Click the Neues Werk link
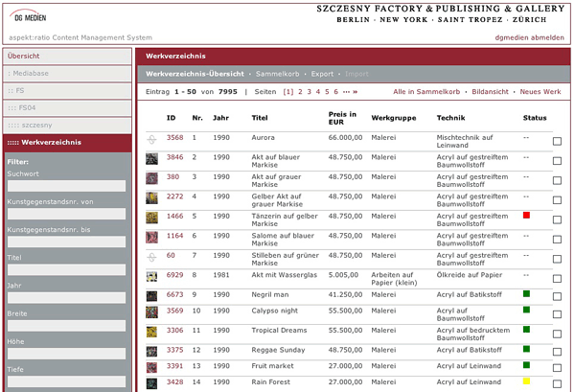This screenshot has height=392, width=575. coord(540,91)
